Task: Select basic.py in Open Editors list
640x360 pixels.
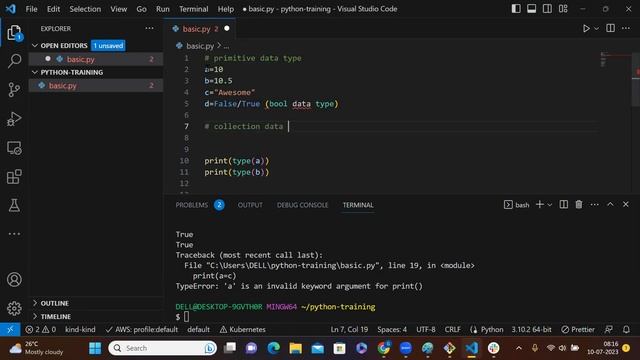Action: tap(96, 59)
